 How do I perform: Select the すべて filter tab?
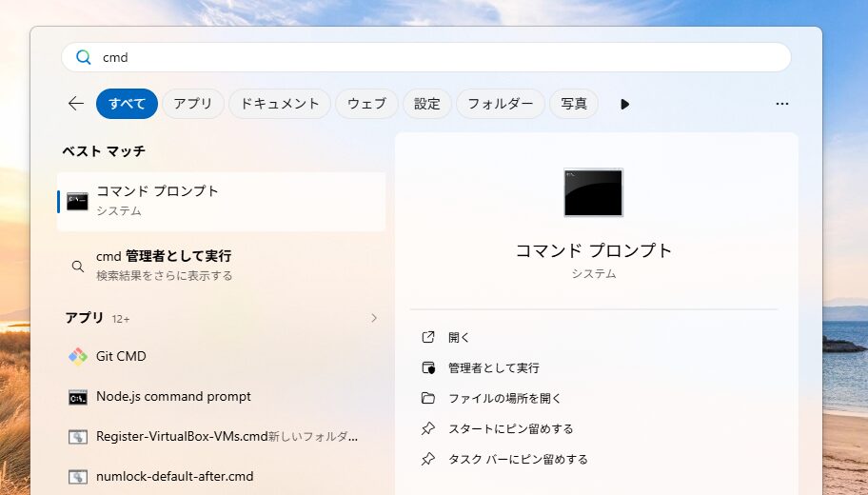[127, 104]
